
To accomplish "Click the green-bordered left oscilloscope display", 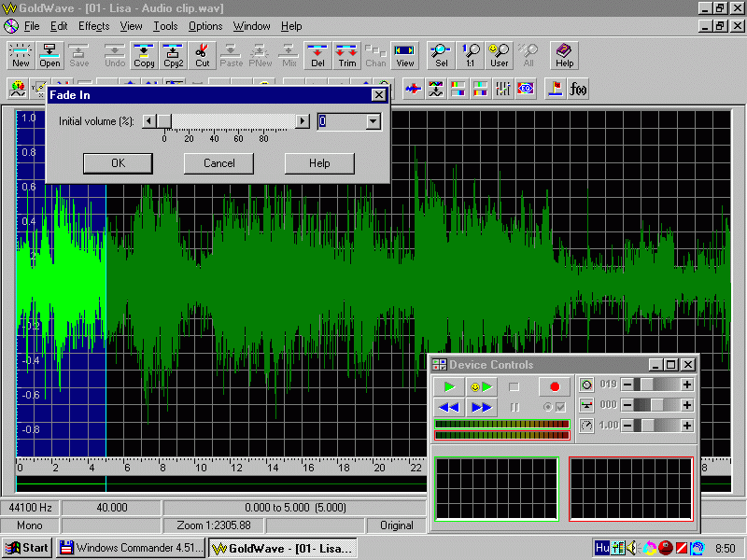I will point(497,488).
